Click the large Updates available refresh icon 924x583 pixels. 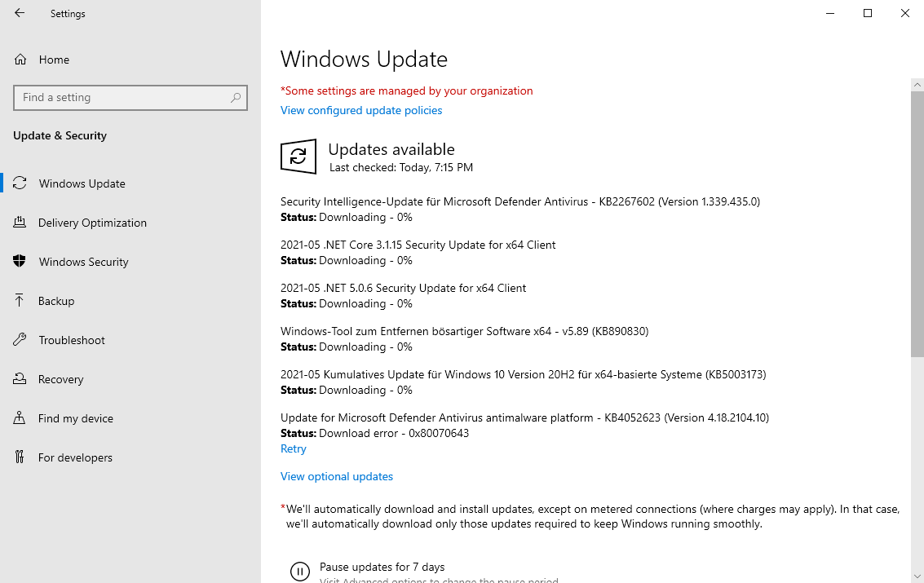[x=298, y=156]
